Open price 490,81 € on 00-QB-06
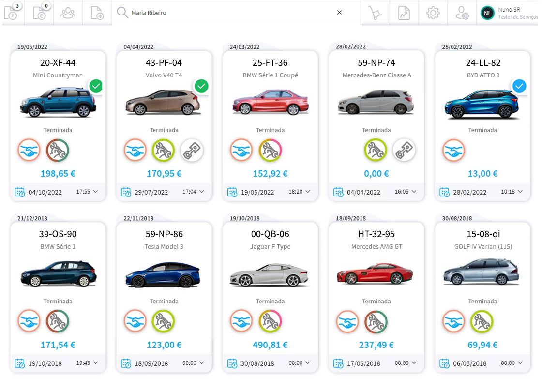The height and width of the screenshot is (392, 542). [270, 345]
